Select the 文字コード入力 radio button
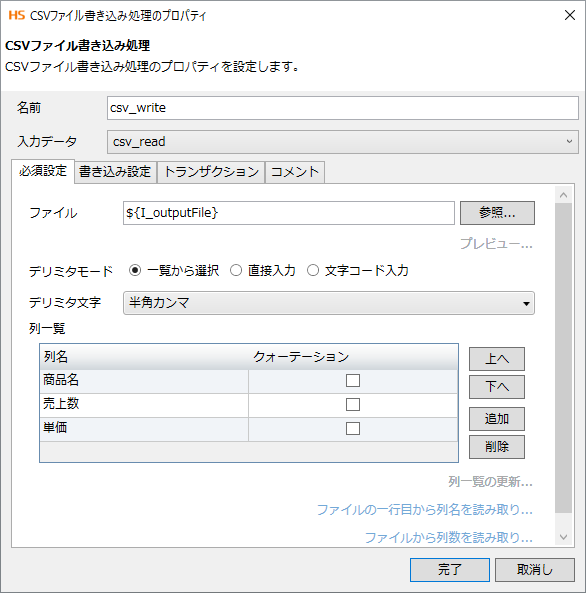 click(313, 270)
